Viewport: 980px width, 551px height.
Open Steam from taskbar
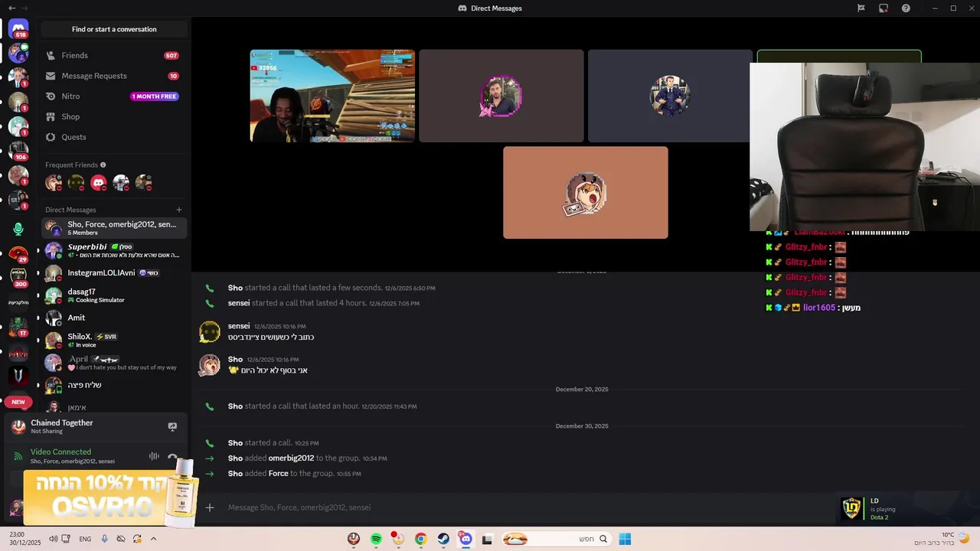coord(443,539)
